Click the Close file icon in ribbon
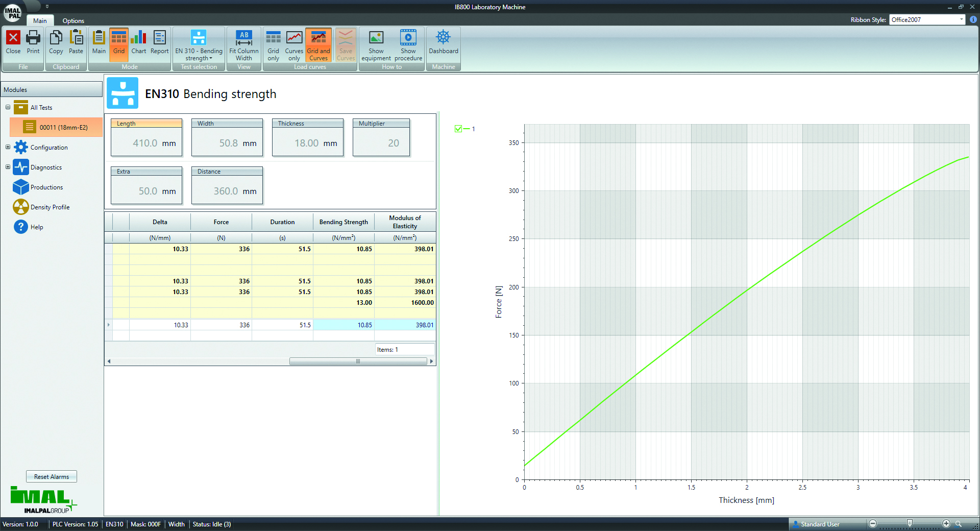980x531 pixels. pyautogui.click(x=13, y=42)
